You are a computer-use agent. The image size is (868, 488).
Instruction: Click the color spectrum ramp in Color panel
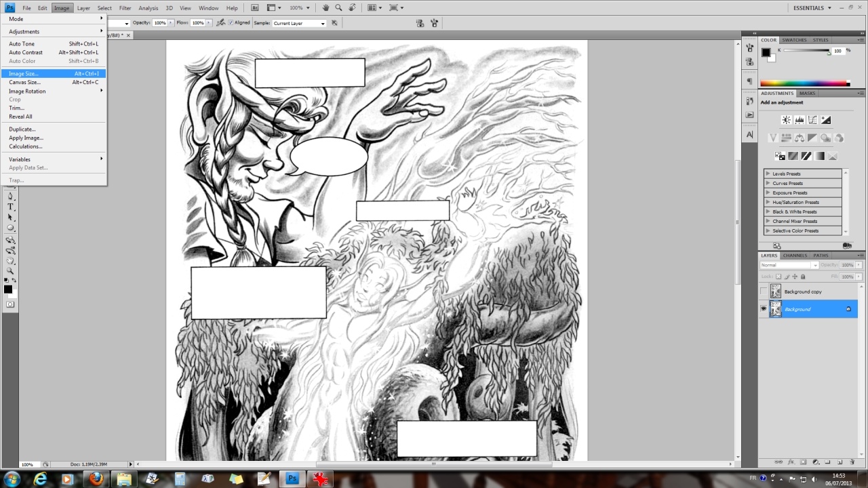tap(804, 83)
